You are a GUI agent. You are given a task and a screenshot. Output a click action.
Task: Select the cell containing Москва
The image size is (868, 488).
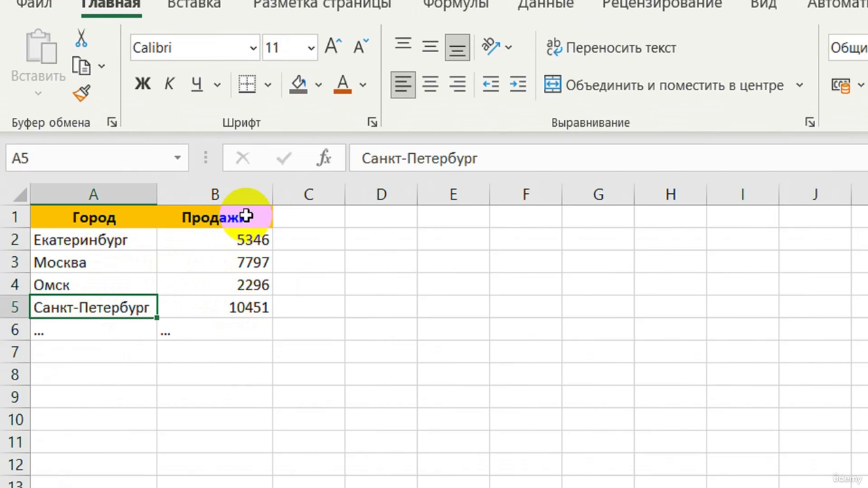coord(94,262)
